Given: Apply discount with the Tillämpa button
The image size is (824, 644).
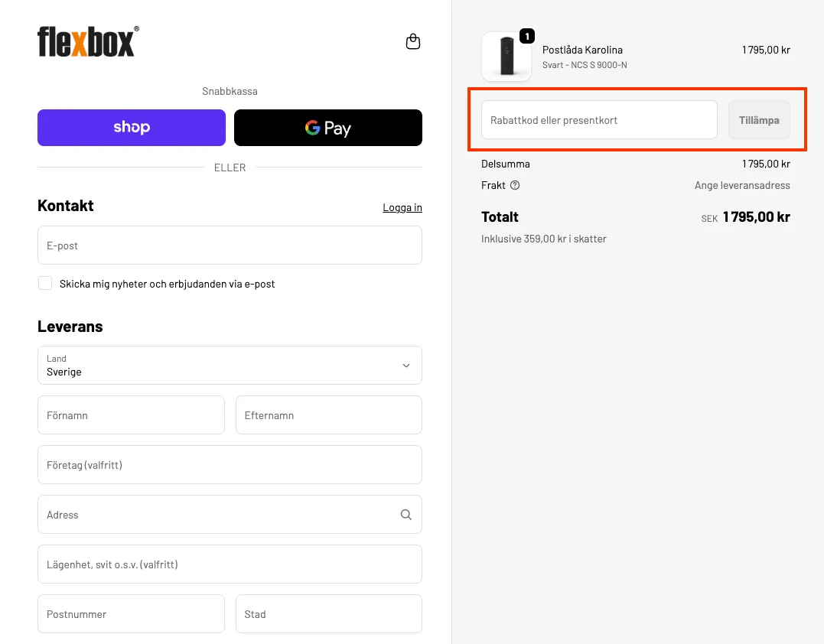Looking at the screenshot, I should point(758,119).
